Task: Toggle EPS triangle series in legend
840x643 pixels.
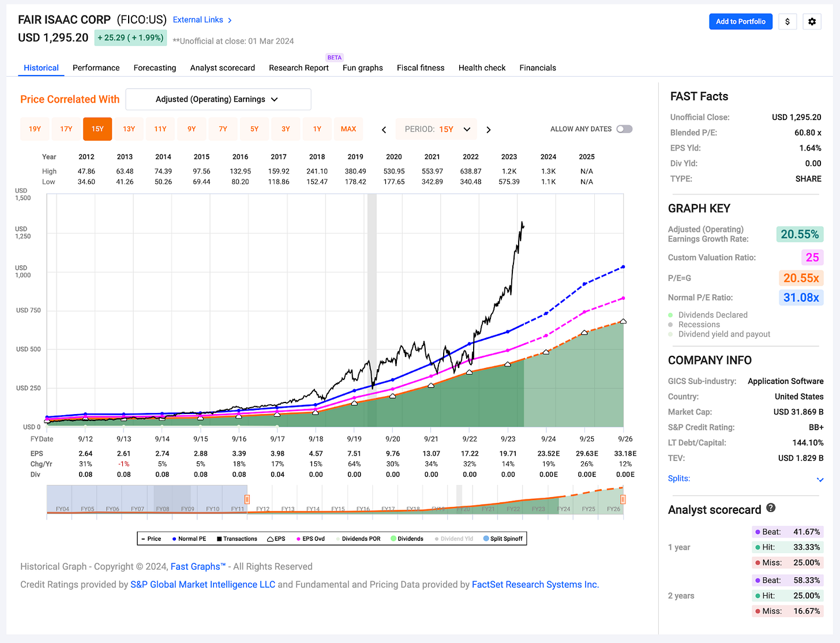Action: pyautogui.click(x=276, y=539)
